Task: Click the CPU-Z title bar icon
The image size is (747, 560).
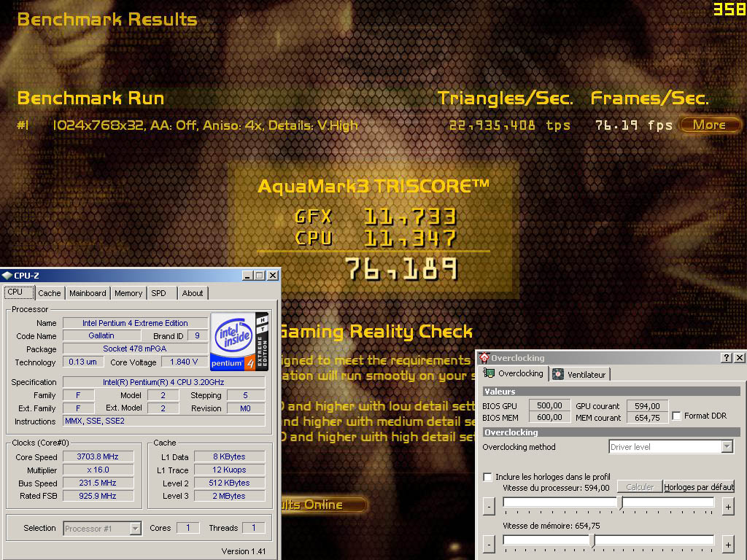Action: (7, 275)
